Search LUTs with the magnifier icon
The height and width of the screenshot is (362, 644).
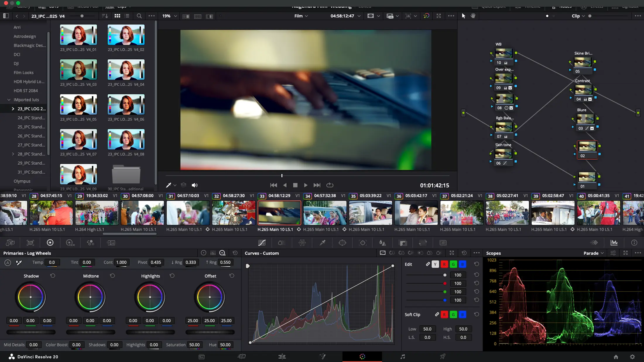click(x=139, y=16)
